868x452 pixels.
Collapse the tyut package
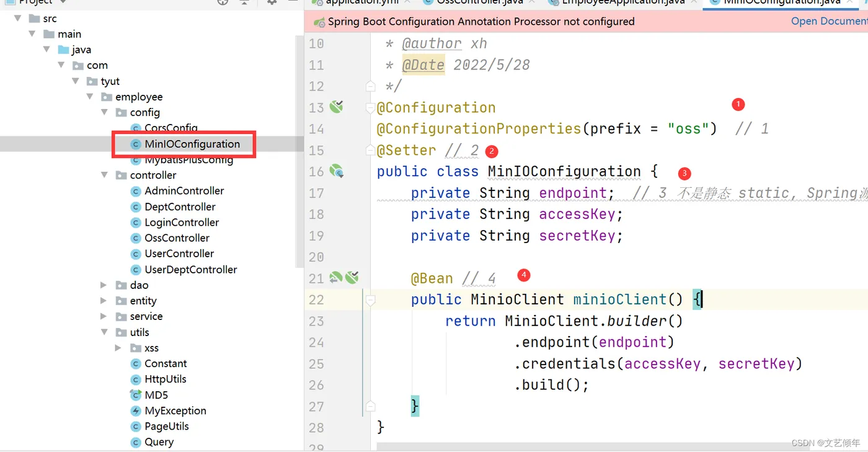pos(76,81)
